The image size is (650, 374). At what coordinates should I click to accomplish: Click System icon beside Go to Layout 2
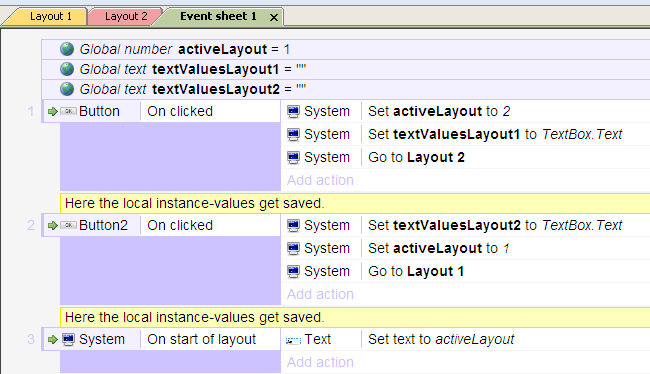tap(293, 158)
